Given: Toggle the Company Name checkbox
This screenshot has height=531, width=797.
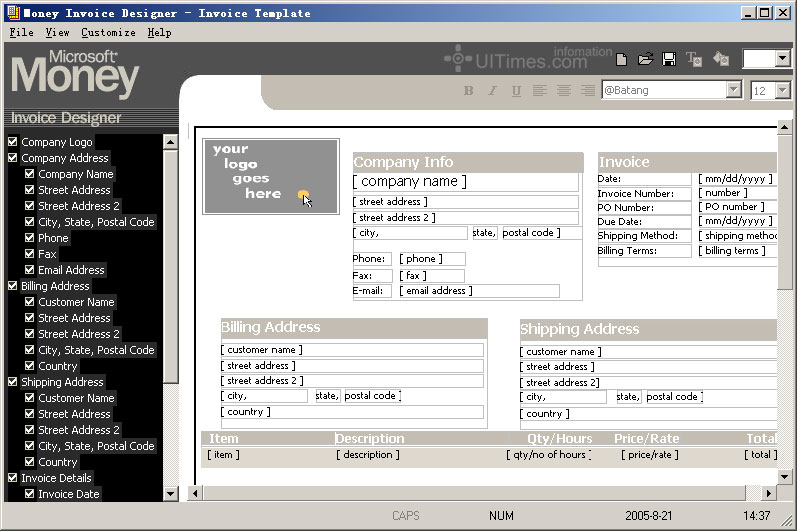Looking at the screenshot, I should pyautogui.click(x=29, y=174).
